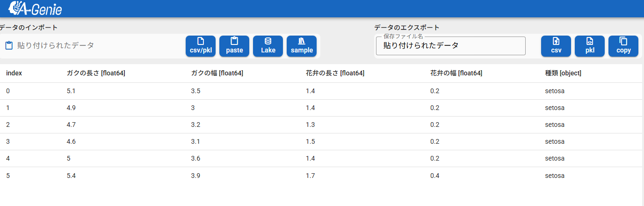Click sepal width value 3.9
Image resolution: width=644 pixels, height=206 pixels.
195,175
